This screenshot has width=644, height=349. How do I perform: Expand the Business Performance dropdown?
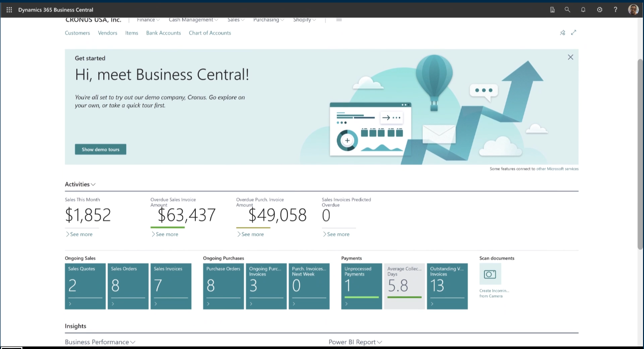point(100,342)
